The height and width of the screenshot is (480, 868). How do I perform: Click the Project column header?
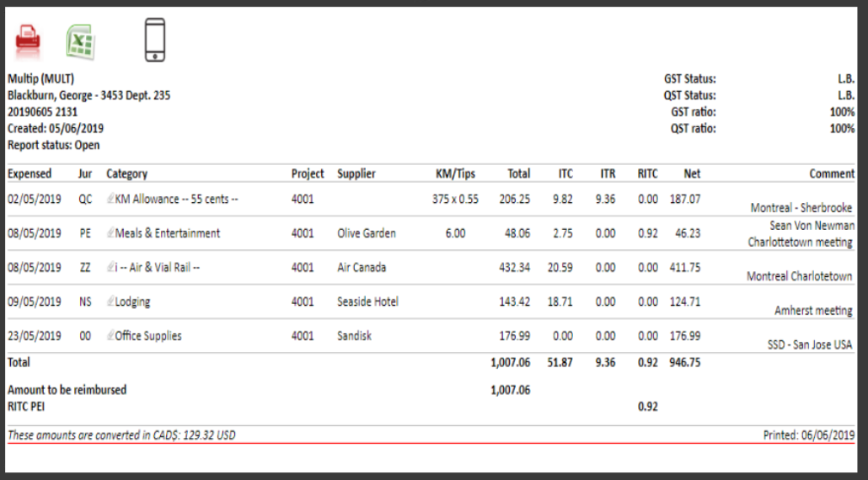308,173
